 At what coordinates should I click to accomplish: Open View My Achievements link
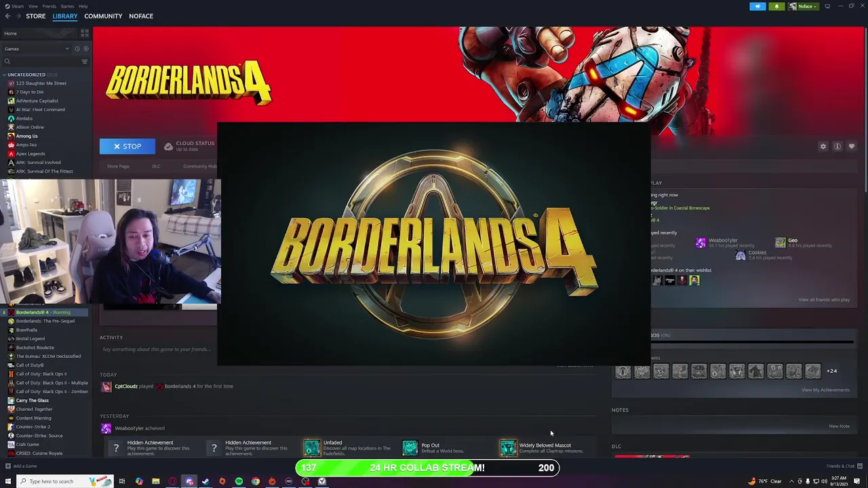(x=825, y=390)
